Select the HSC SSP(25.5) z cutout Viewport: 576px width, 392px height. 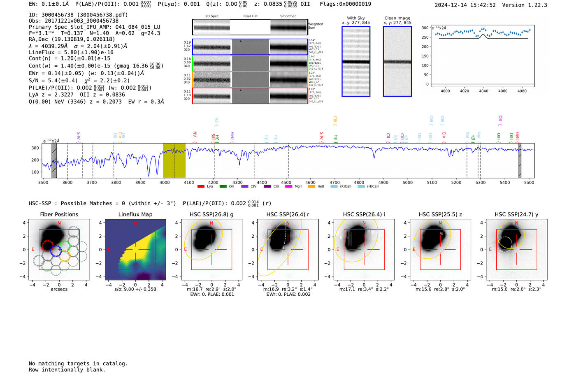[x=440, y=250]
